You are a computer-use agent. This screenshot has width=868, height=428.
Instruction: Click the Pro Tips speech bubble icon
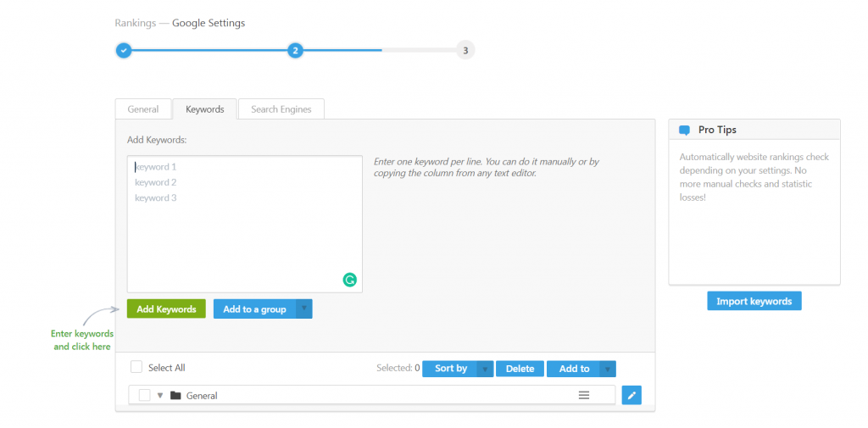(685, 131)
